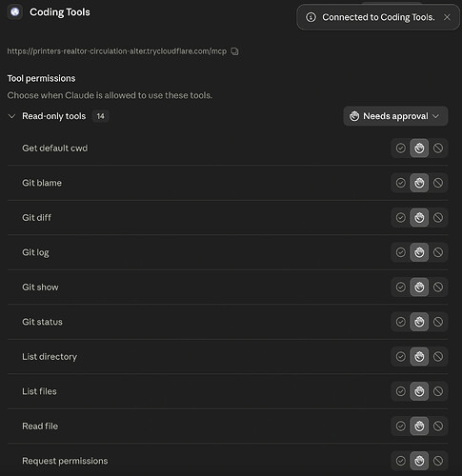Click the dropdown arrow beside Needs approval
The width and height of the screenshot is (462, 476).
(x=436, y=116)
